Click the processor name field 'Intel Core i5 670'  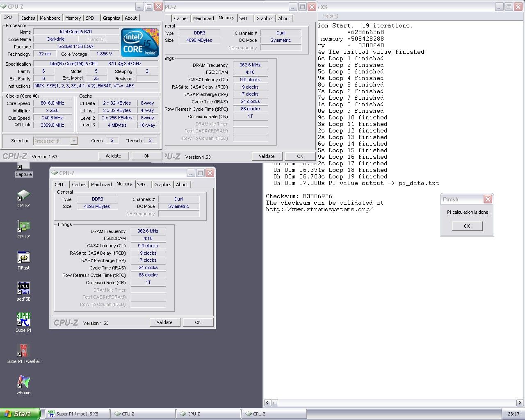pos(76,32)
